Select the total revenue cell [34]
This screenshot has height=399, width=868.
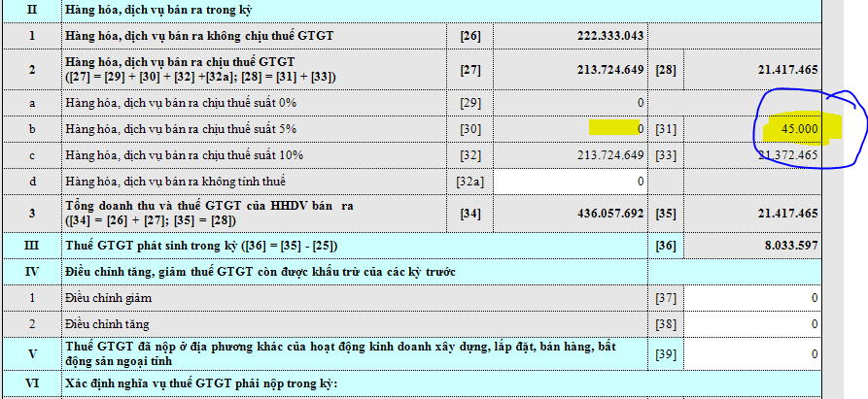[572, 214]
